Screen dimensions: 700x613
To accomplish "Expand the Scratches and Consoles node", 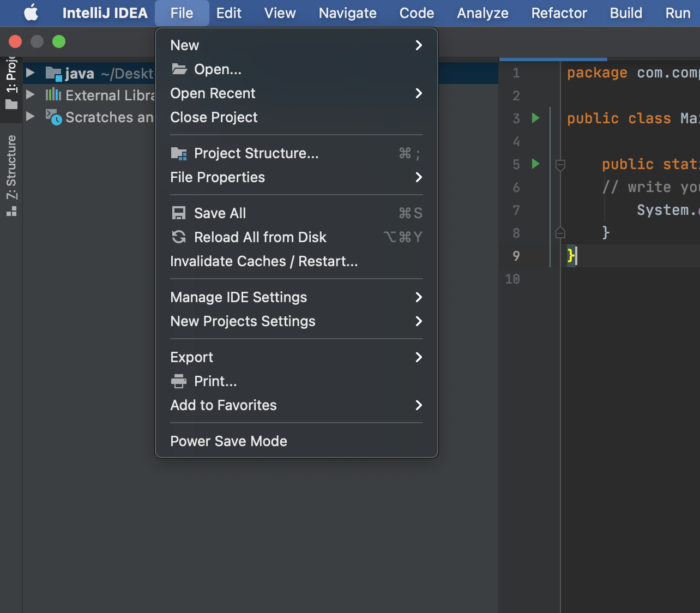I will pos(31,116).
